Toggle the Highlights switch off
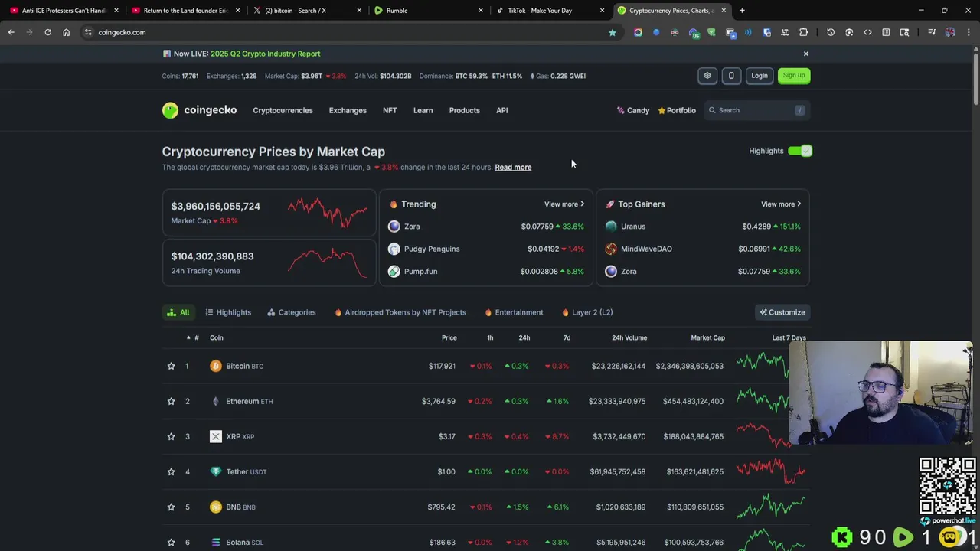 point(800,151)
